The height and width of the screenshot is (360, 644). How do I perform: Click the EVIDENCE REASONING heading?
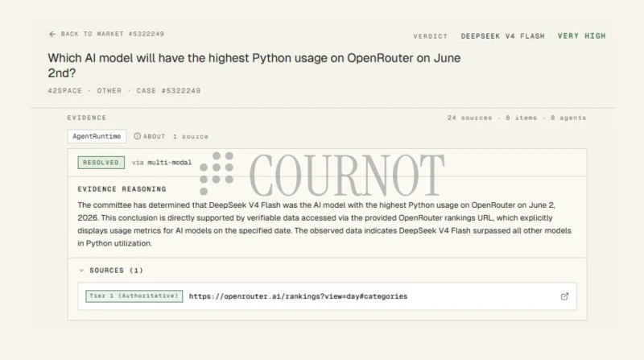click(x=122, y=189)
